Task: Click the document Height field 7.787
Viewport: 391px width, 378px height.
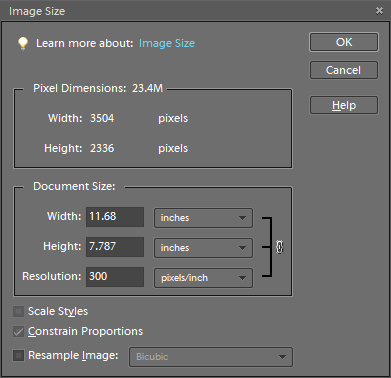Action: pyautogui.click(x=115, y=247)
